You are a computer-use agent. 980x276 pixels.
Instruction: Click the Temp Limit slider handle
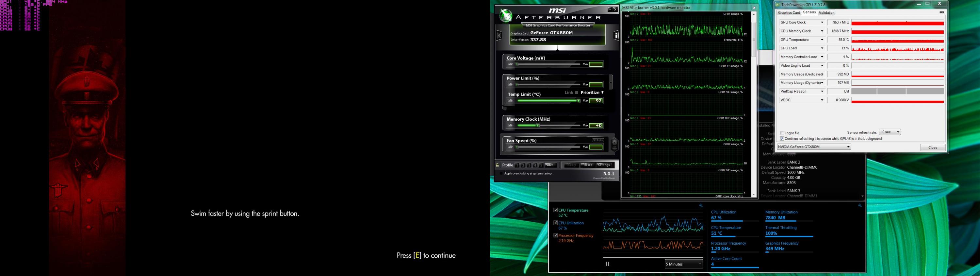578,101
